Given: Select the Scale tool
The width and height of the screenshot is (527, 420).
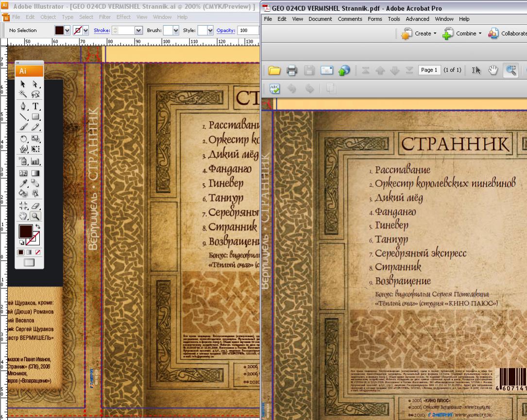Looking at the screenshot, I should point(35,138).
